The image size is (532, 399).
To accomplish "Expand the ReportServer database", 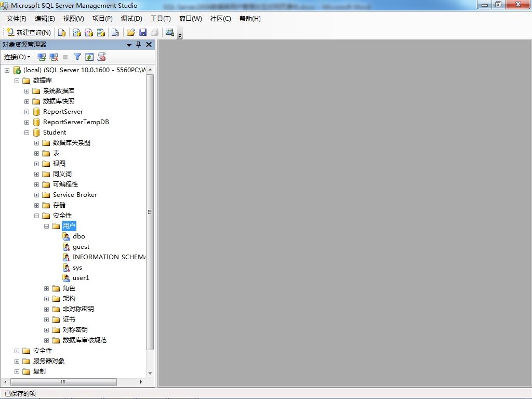I will 26,112.
